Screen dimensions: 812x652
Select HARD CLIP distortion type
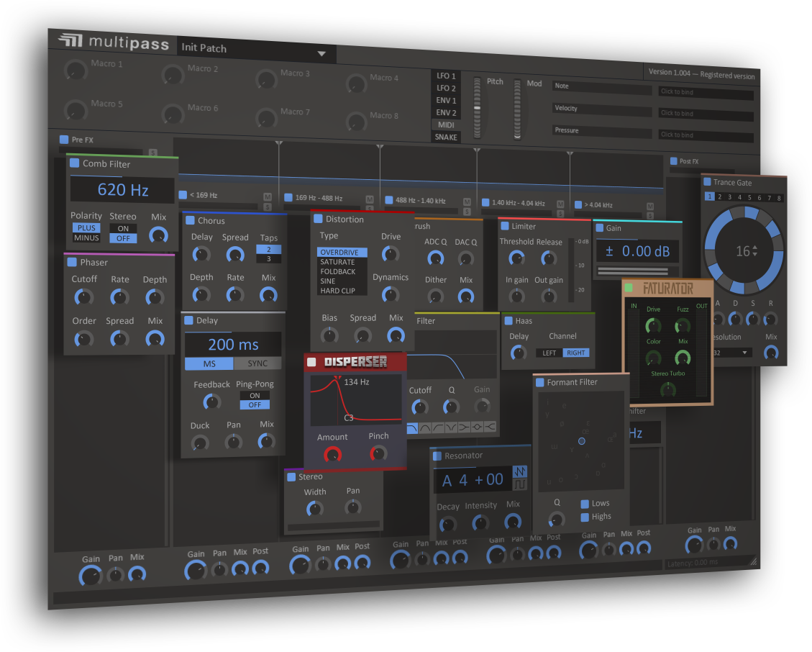(339, 289)
